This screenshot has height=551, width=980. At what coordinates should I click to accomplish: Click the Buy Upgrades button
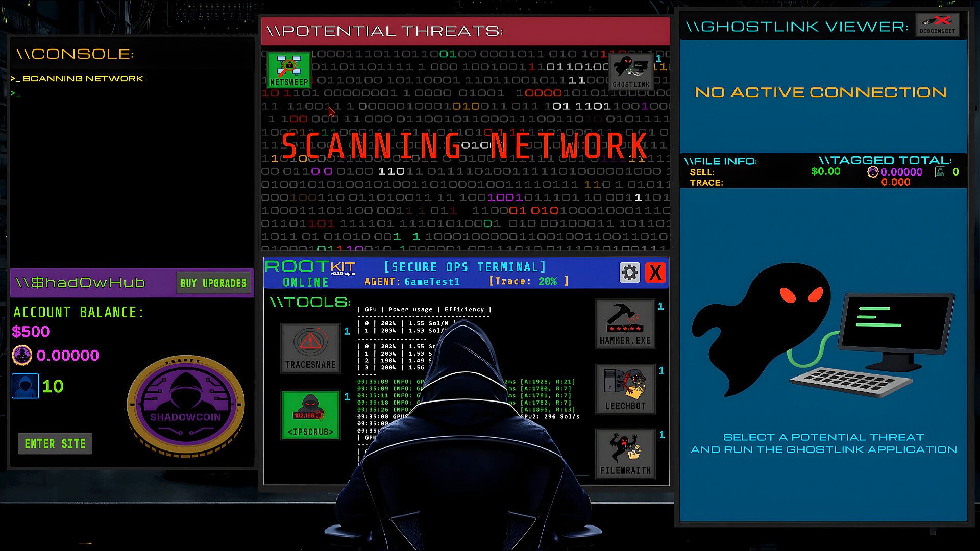[213, 283]
